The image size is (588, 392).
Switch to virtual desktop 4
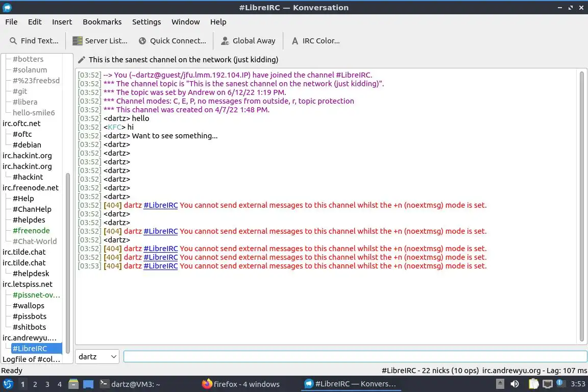click(59, 384)
